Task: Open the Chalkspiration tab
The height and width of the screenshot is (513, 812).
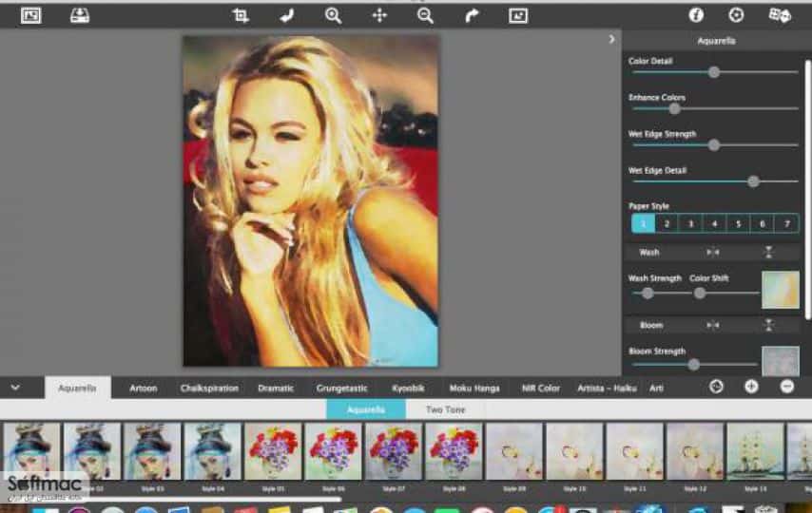Action: (209, 388)
